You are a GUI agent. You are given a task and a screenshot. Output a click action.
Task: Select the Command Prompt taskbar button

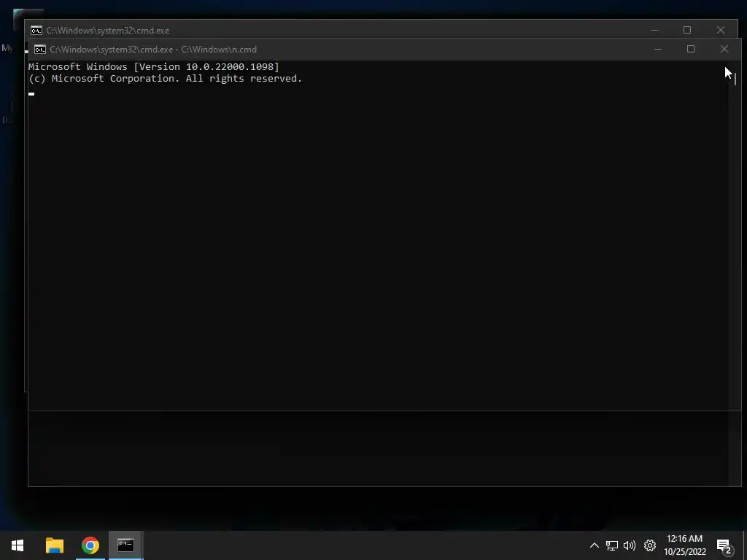pyautogui.click(x=125, y=545)
